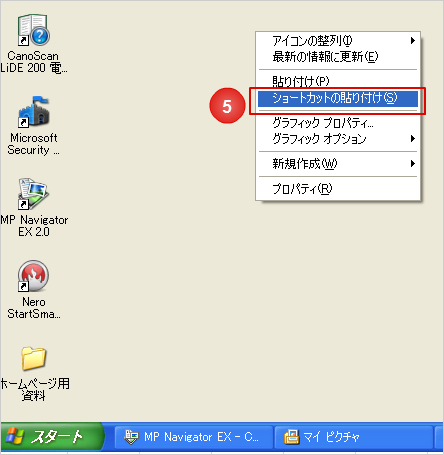Screen dimensions: 444x455
Task: Open プロパティ(R) from the context menu
Action: [338, 189]
